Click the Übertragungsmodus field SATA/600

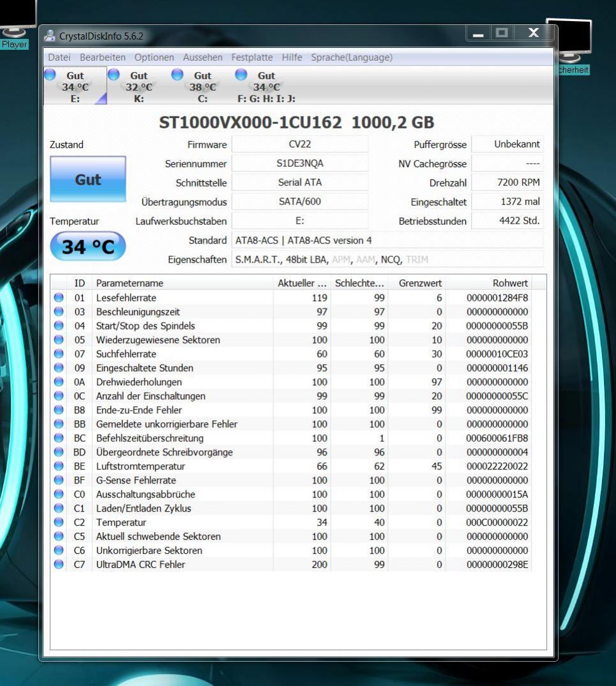[x=300, y=202]
